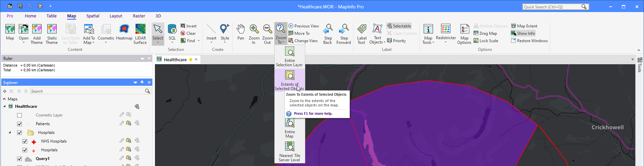The width and height of the screenshot is (644, 166).
Task: Switch to the Layout ribbon tab
Action: tap(116, 16)
